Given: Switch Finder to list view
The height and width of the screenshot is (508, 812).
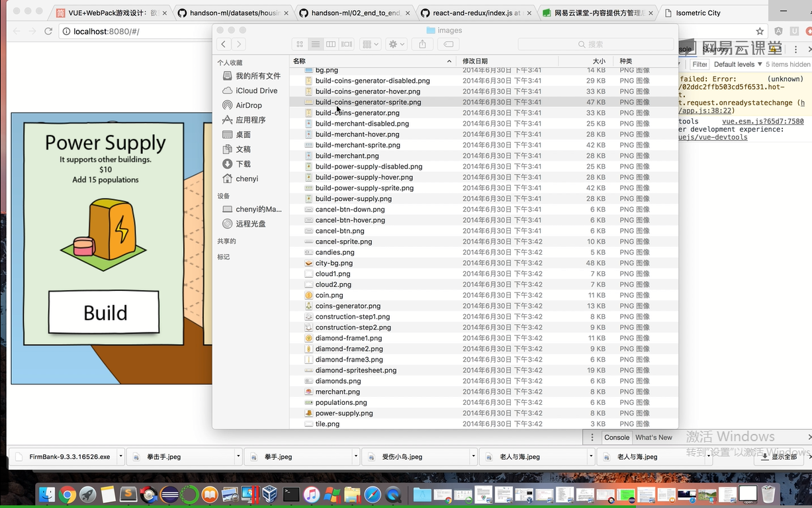Looking at the screenshot, I should 316,44.
